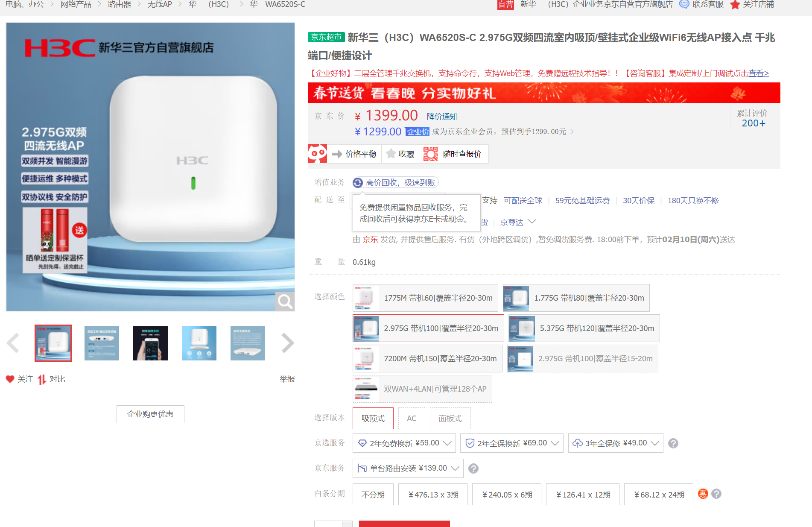Select 双WAN+4LAN 可管理128个AP option
This screenshot has height=527, width=812.
(422, 389)
